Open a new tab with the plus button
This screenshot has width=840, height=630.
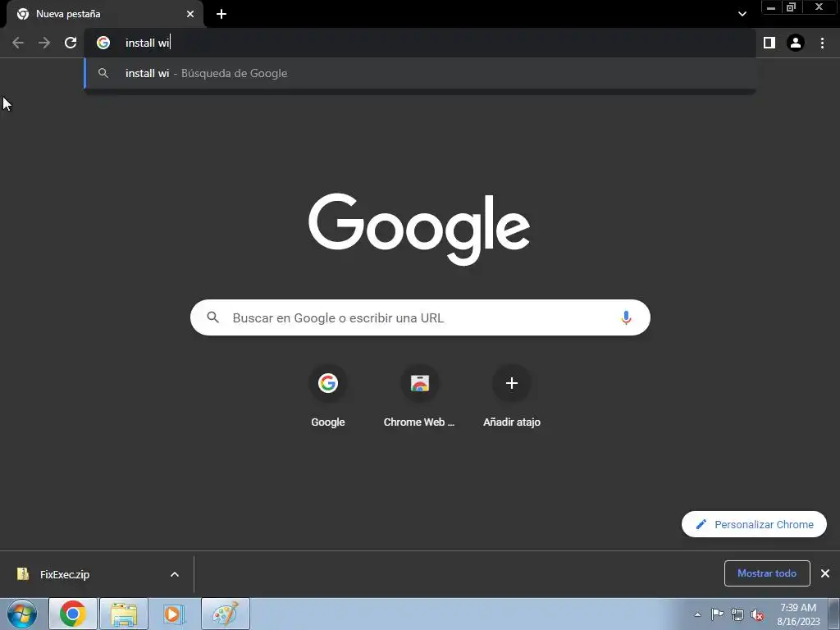point(221,14)
